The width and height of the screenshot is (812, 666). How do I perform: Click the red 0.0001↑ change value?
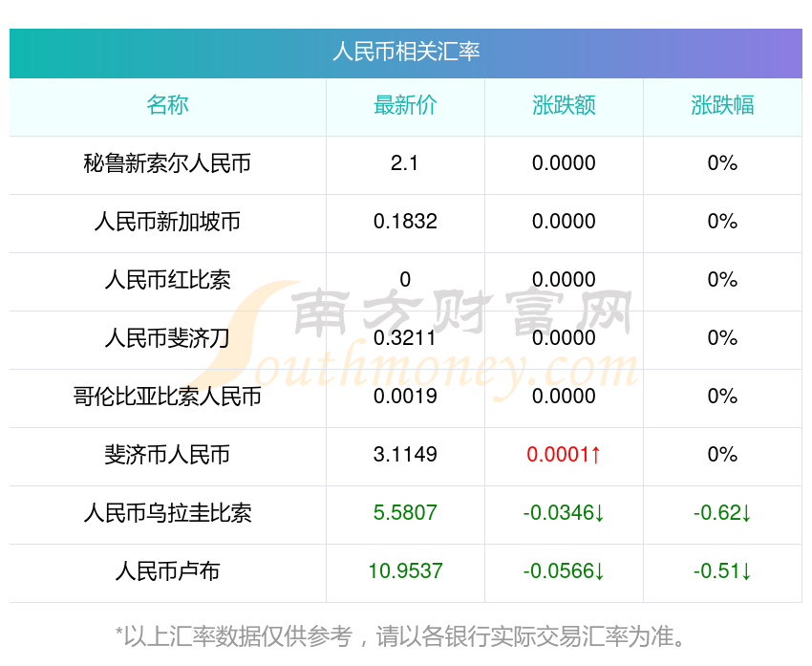pos(564,455)
